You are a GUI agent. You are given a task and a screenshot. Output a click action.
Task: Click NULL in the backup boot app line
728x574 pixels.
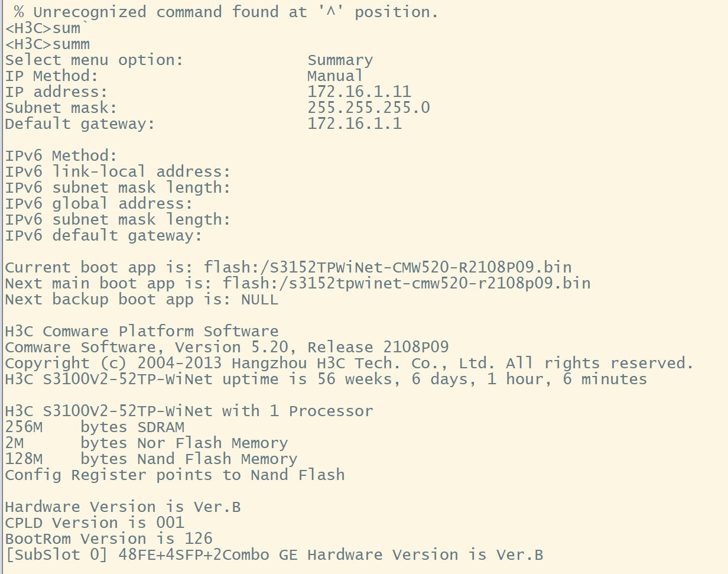point(259,299)
